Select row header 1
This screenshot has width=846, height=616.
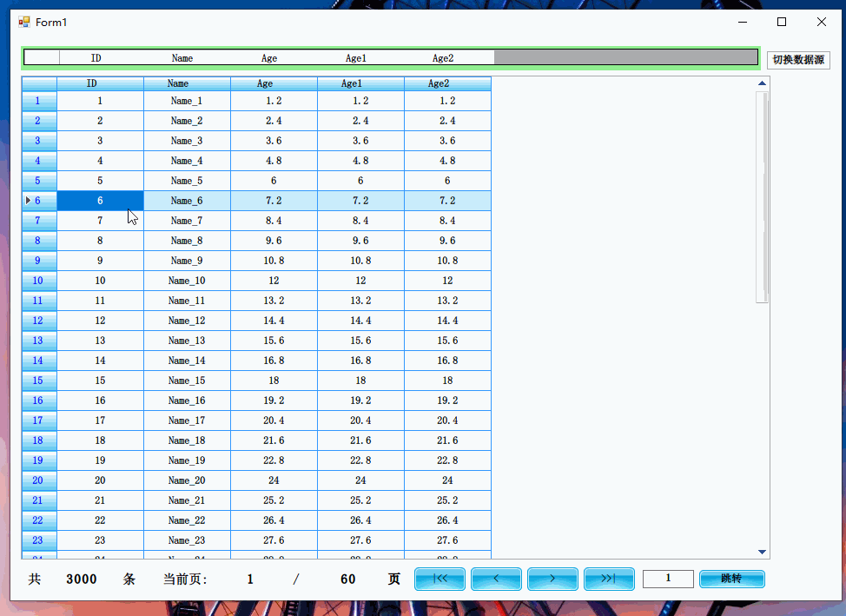tap(39, 101)
